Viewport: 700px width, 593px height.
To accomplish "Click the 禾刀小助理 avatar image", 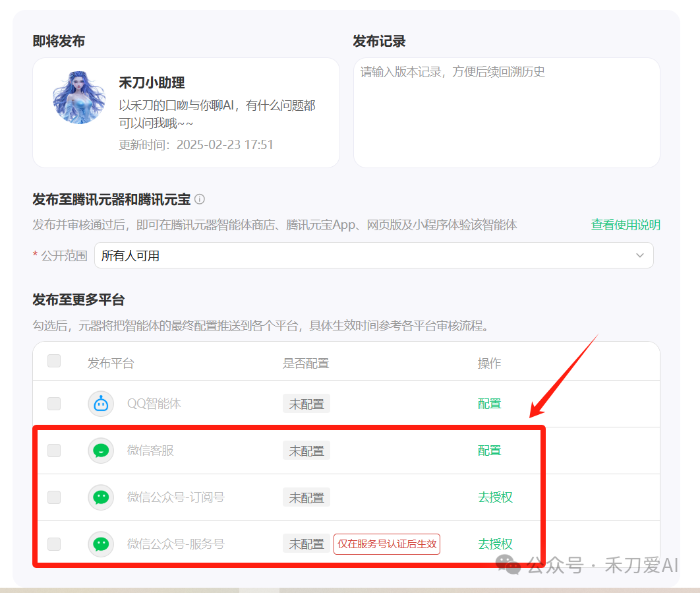I will [x=79, y=98].
